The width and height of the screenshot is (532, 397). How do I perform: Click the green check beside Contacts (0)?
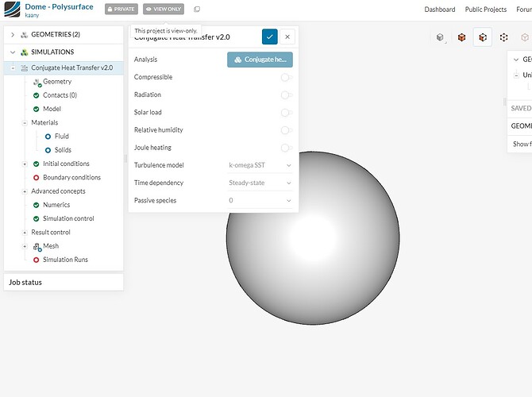pos(37,95)
